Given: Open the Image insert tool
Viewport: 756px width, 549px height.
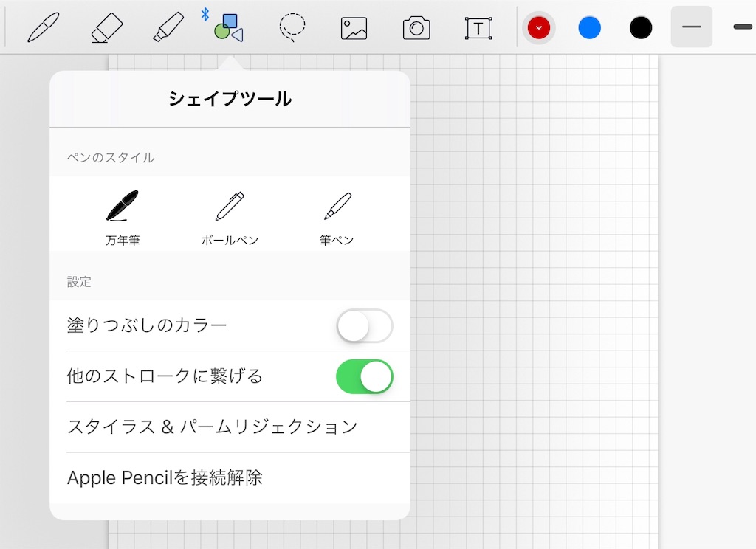Looking at the screenshot, I should (x=354, y=29).
